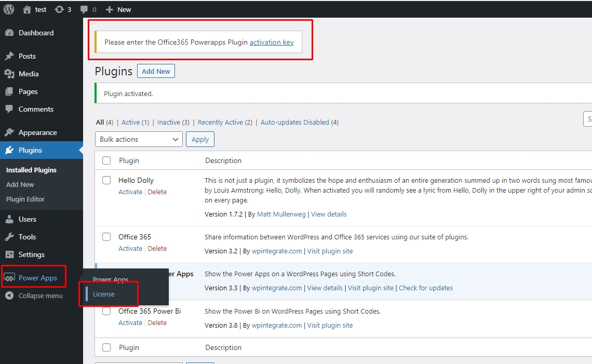Image resolution: width=592 pixels, height=364 pixels.
Task: Click the Add New button beside Plugins heading
Action: tap(156, 71)
